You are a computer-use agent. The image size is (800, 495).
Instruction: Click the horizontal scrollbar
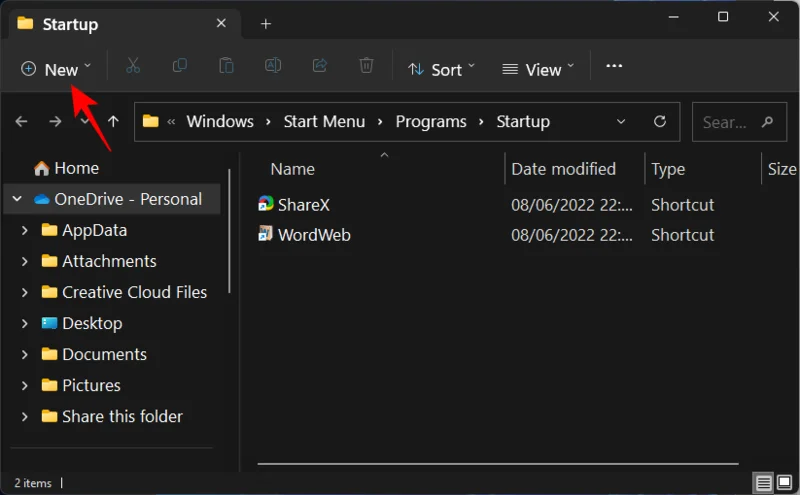coord(498,464)
